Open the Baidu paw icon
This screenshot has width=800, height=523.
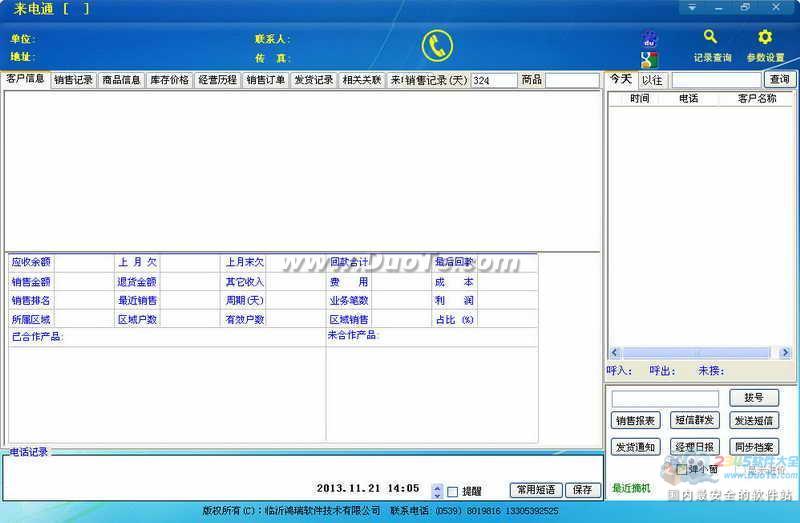649,39
